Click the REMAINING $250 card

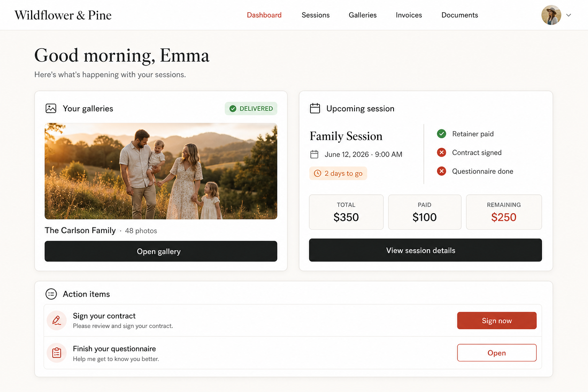coord(504,212)
